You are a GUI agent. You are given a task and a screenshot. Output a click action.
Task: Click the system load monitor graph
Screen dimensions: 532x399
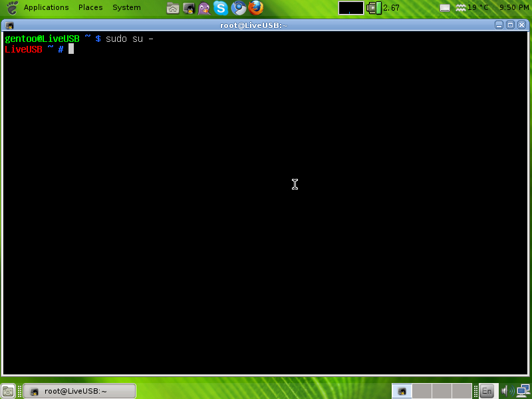tap(350, 8)
